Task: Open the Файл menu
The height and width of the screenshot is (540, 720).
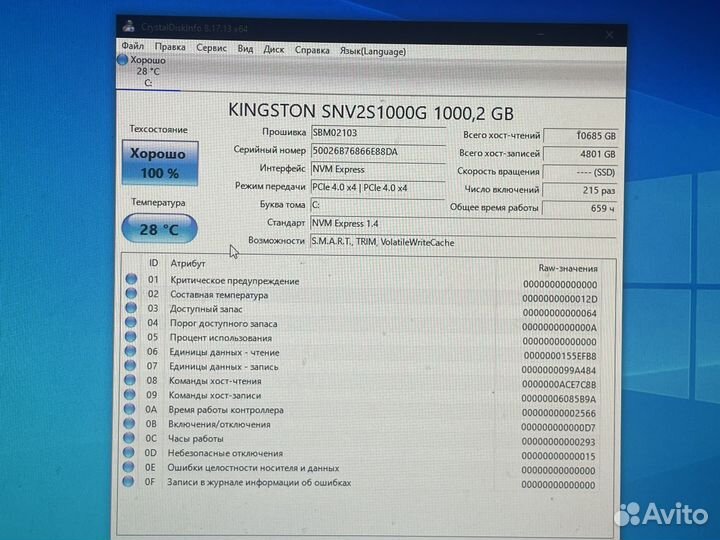Action: coord(133,46)
